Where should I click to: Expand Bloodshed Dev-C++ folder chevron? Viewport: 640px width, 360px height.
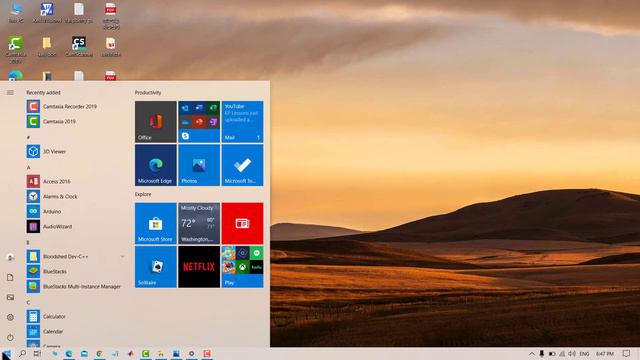122,256
